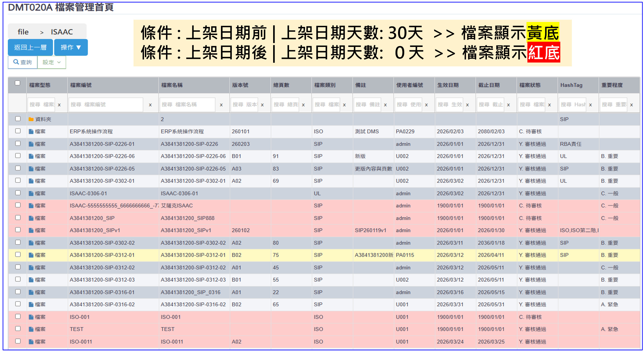
Task: Click the file breadcrumb link
Action: [23, 32]
